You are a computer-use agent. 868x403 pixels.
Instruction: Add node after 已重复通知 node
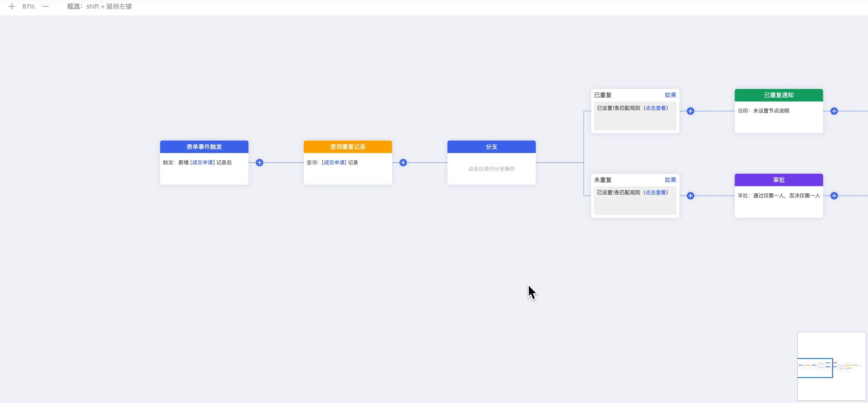click(x=834, y=111)
